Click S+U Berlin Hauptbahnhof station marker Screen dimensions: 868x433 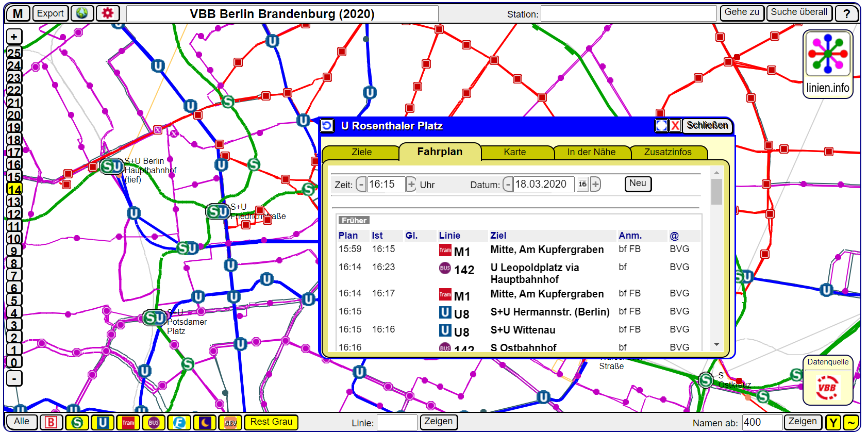111,166
